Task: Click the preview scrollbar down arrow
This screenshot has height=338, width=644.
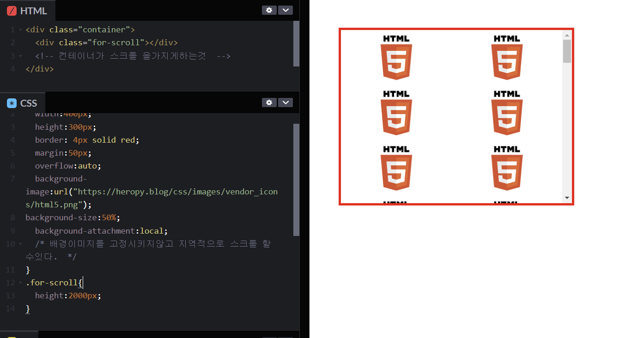Action: coord(567,198)
